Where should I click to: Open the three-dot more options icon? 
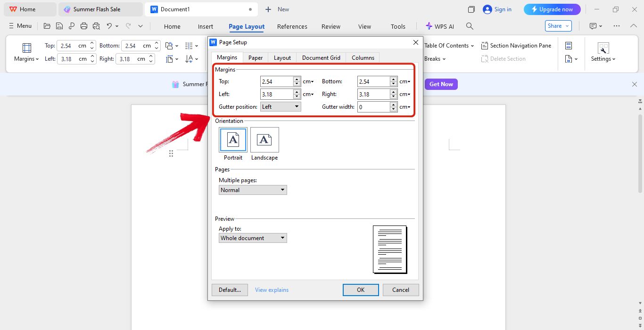(x=617, y=26)
